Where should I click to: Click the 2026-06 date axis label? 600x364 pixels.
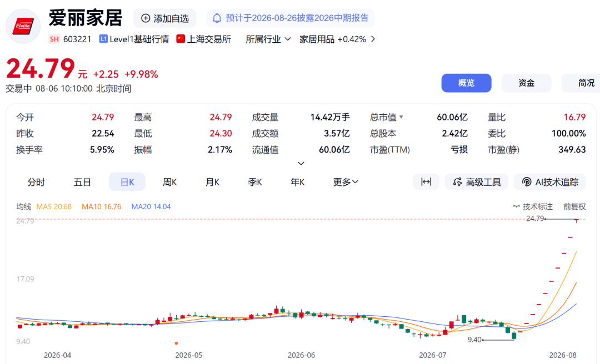[x=301, y=355]
